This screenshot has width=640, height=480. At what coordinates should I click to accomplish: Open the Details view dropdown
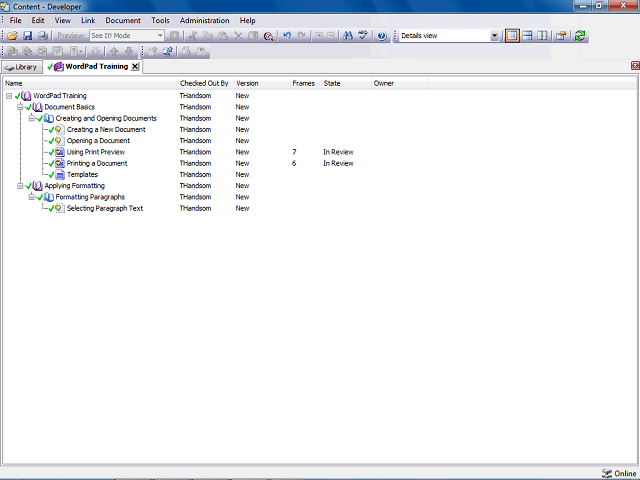pos(494,36)
